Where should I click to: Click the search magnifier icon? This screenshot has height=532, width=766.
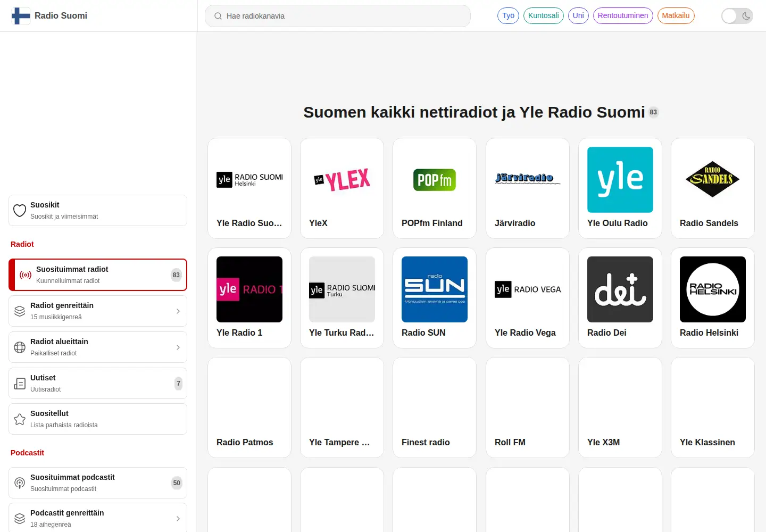218,16
